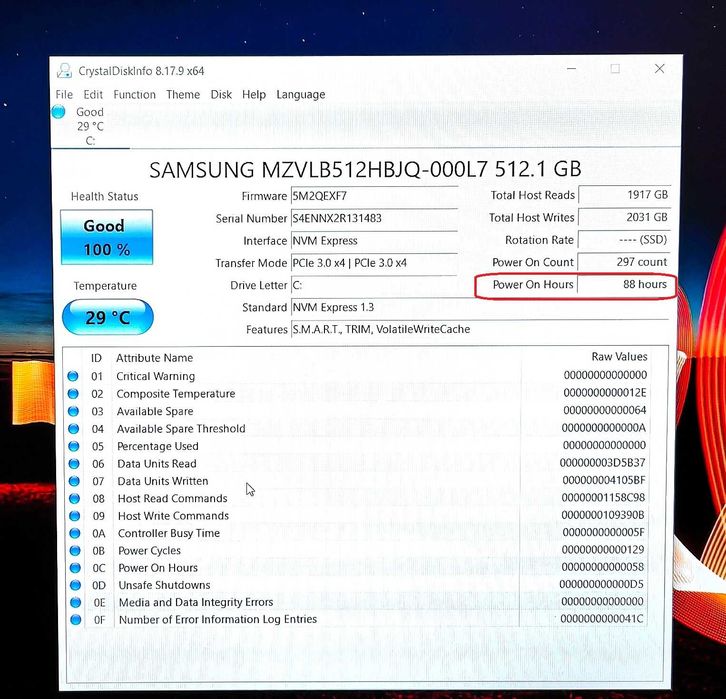Click the Serial Number field
The image size is (726, 699).
[x=374, y=218]
